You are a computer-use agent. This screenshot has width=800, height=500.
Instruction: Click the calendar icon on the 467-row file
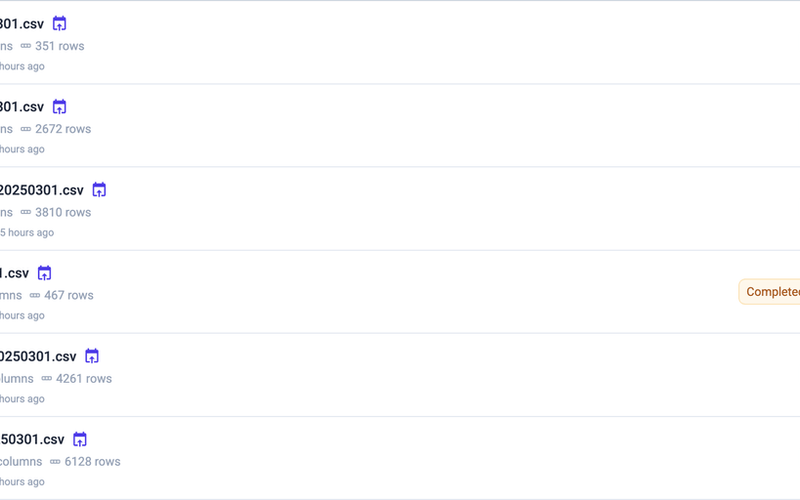[x=44, y=273]
